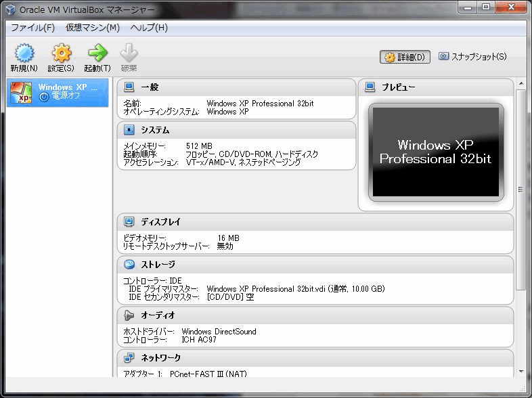Start VM with 起動(T) green arrow
The height and width of the screenshot is (398, 532).
(x=97, y=53)
